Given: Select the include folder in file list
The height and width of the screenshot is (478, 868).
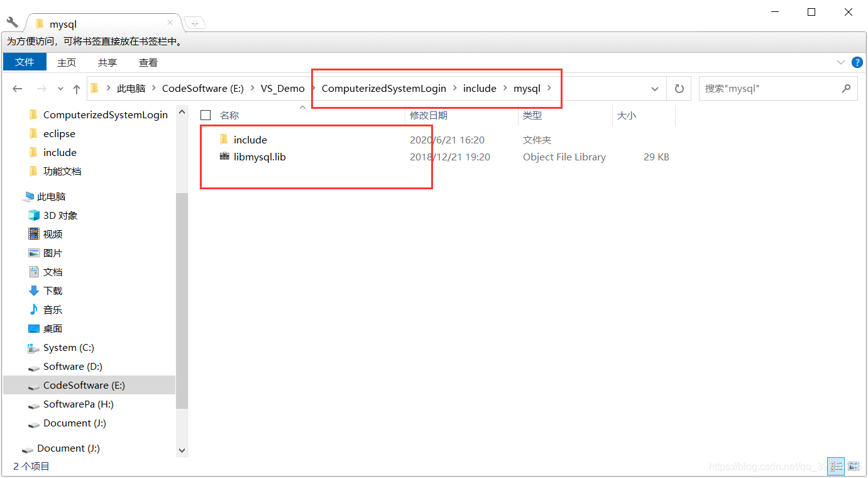Looking at the screenshot, I should click(250, 140).
